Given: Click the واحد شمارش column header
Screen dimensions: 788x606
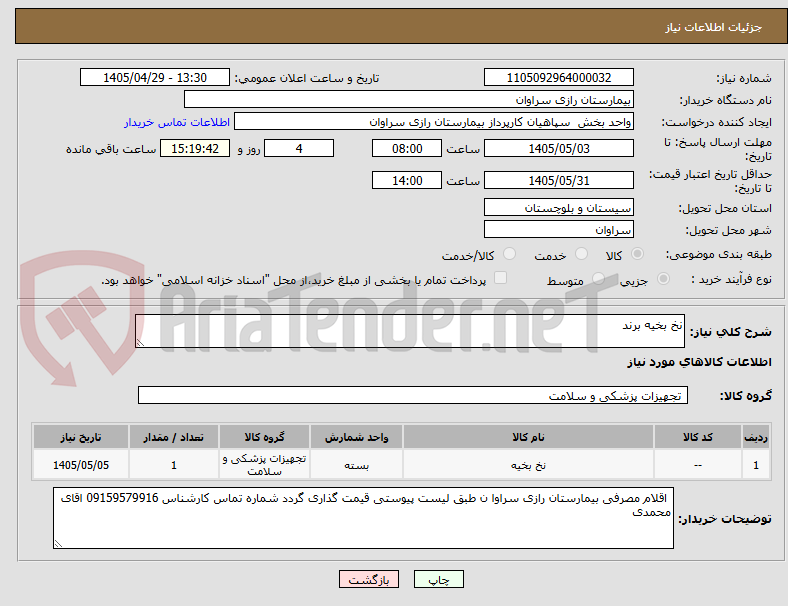Looking at the screenshot, I should coord(356,437).
